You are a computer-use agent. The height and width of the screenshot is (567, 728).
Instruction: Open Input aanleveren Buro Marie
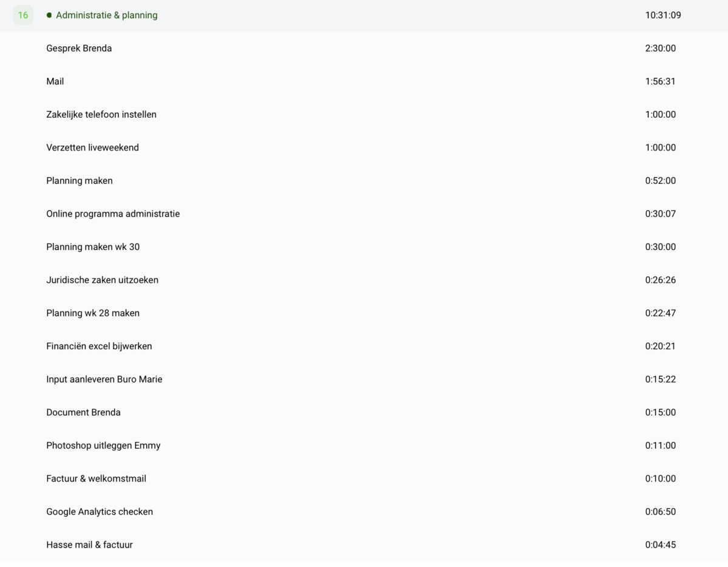coord(104,379)
